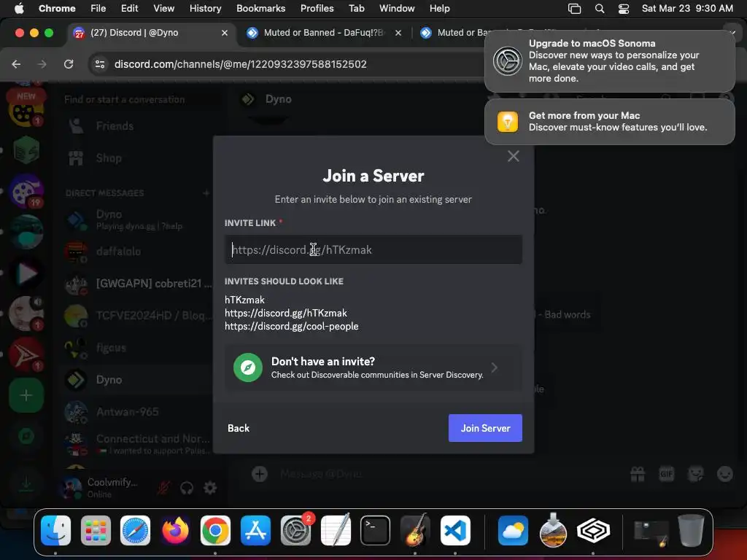
Task: Open System Settings from the Dock
Action: [295, 531]
